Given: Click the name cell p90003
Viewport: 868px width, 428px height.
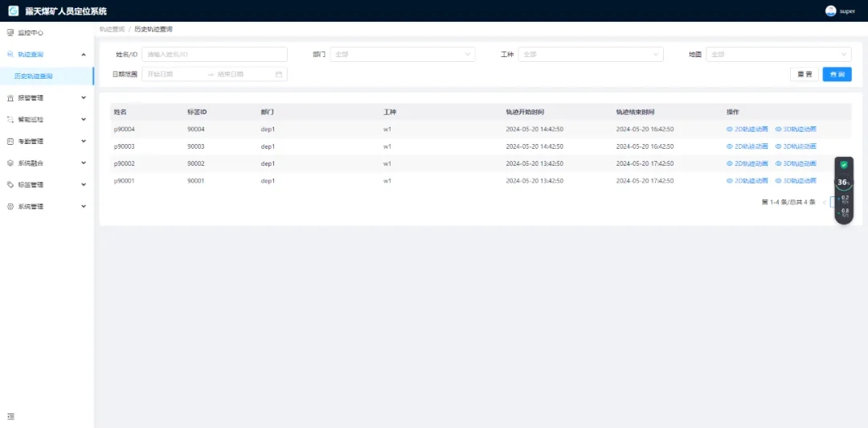Looking at the screenshot, I should click(125, 146).
